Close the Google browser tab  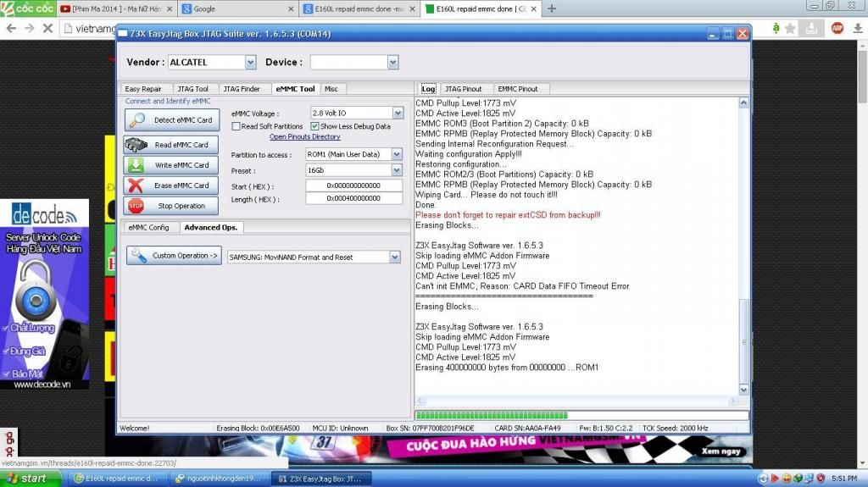click(x=292, y=8)
